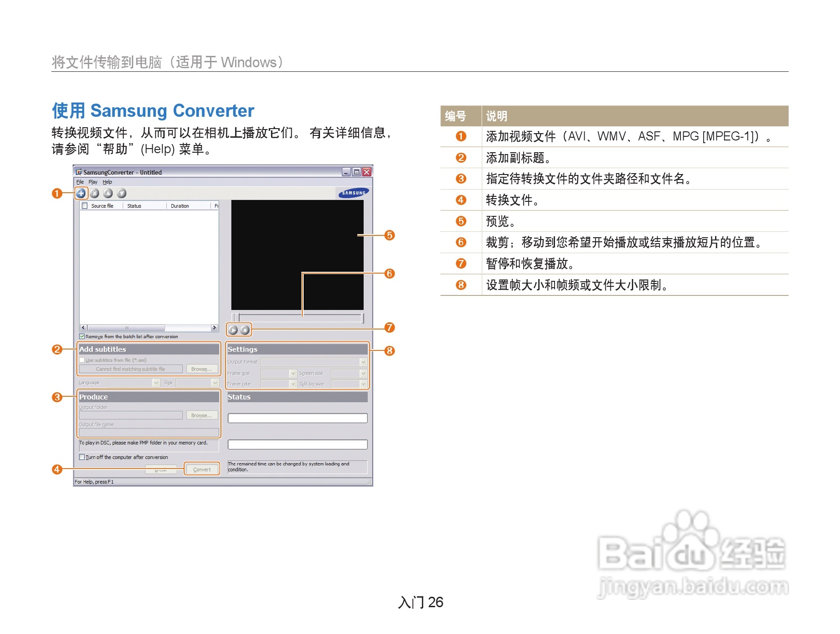Viewport: 840px width, 634px height.
Task: Check Turn off the computer after conversion
Action: pyautogui.click(x=81, y=457)
